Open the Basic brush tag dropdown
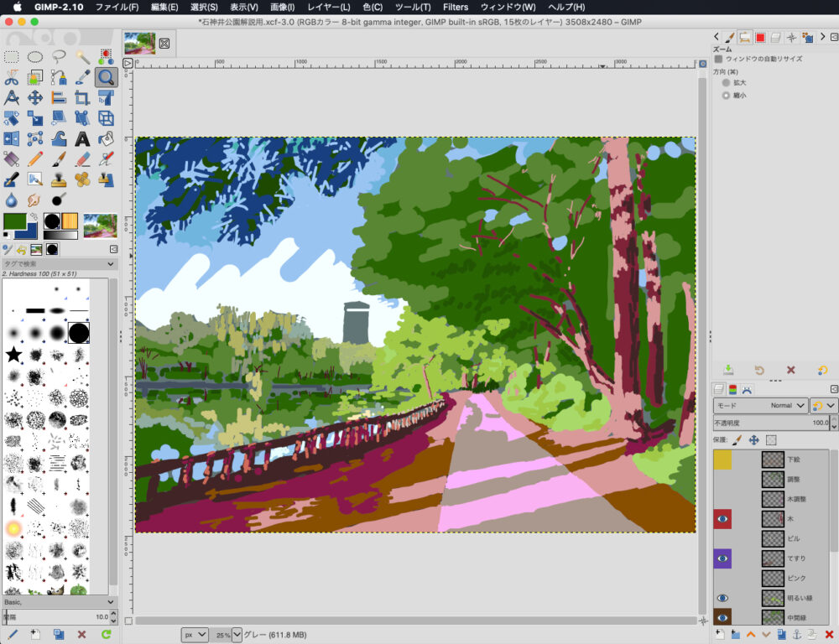 pyautogui.click(x=59, y=602)
